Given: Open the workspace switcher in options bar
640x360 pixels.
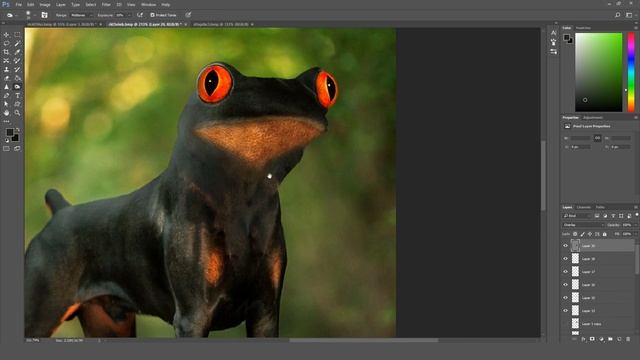Looking at the screenshot, I should [629, 15].
